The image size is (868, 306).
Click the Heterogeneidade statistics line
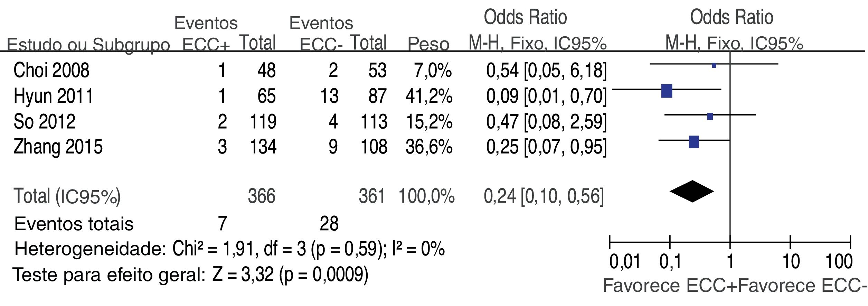pyautogui.click(x=229, y=249)
